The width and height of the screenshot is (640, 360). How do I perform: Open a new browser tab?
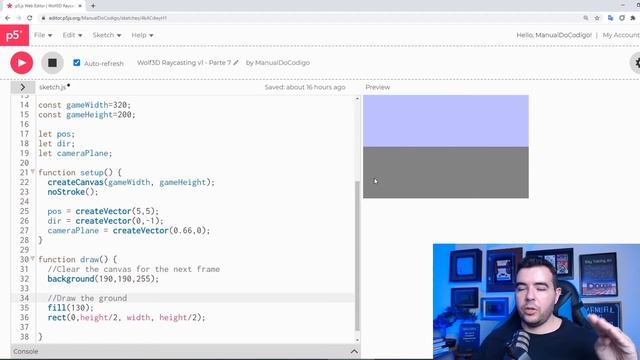93,6
